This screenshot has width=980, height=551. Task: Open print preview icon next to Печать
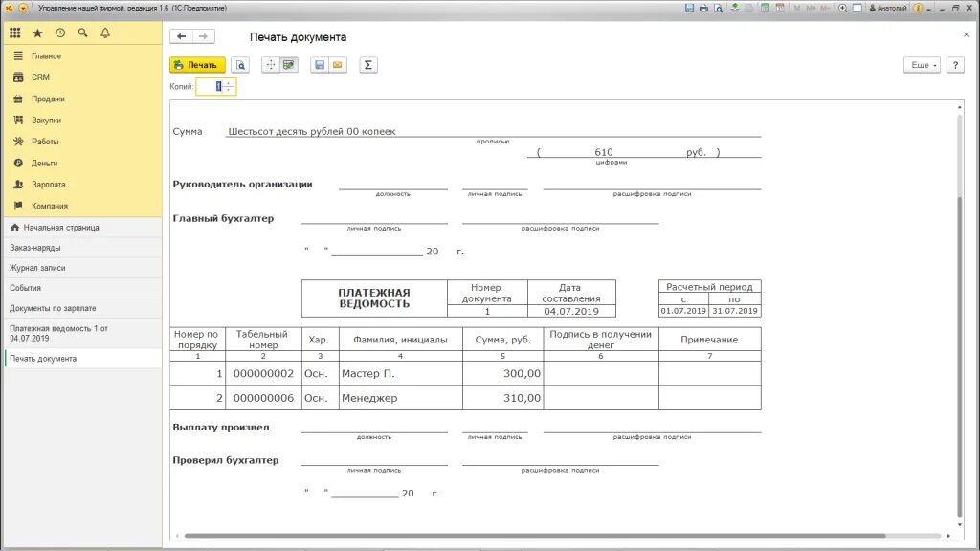(240, 65)
